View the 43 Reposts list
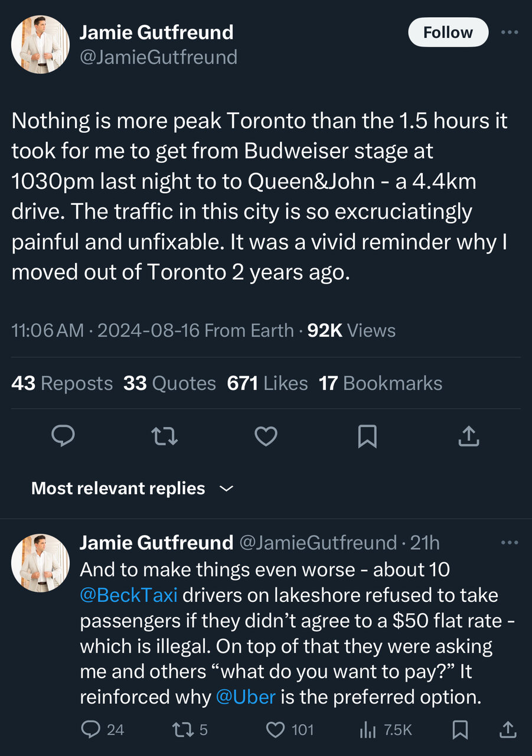Screen dimensions: 532x756 [x=62, y=383]
